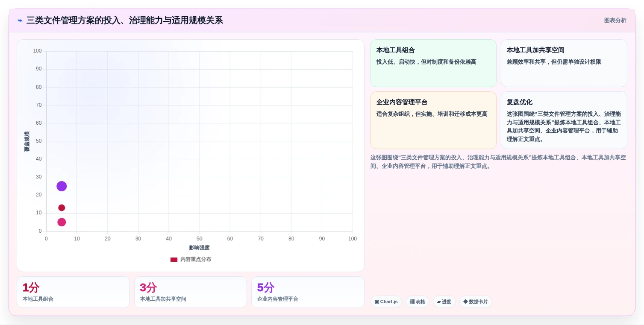Click the 企业内容管理平台 label under 5分
This screenshot has height=325, width=644.
pyautogui.click(x=278, y=299)
